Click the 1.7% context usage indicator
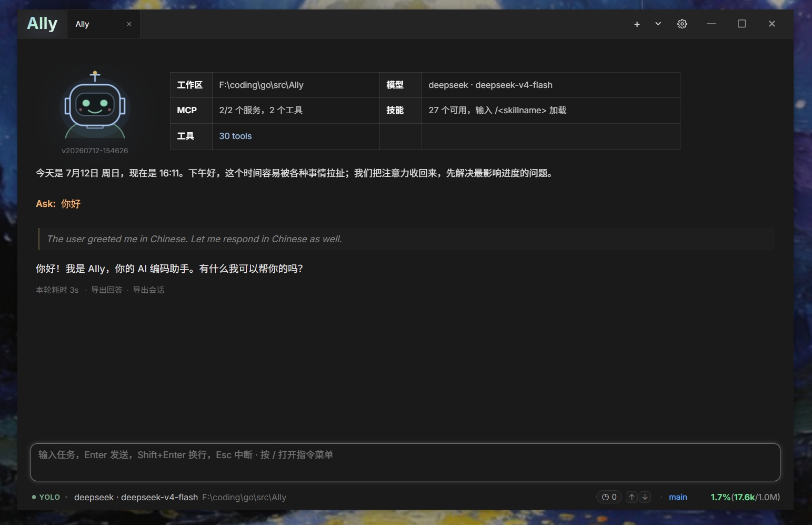The image size is (812, 525). point(745,497)
